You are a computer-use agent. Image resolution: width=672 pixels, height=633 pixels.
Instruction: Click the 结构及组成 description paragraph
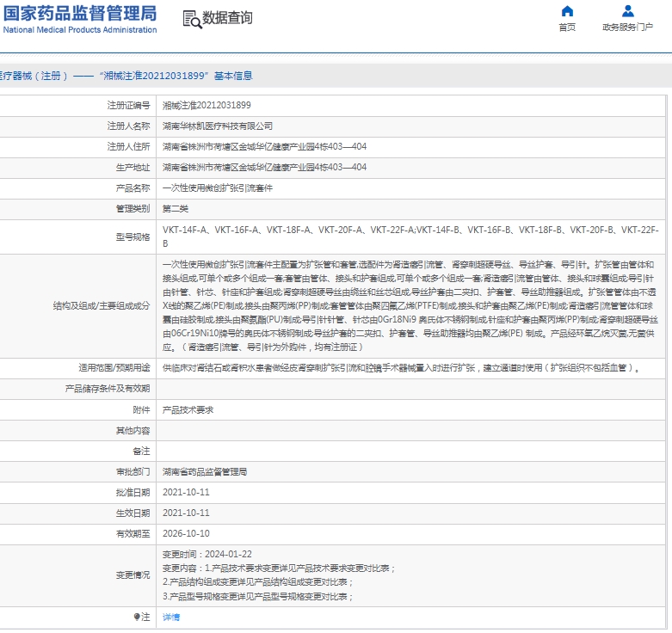click(410, 306)
